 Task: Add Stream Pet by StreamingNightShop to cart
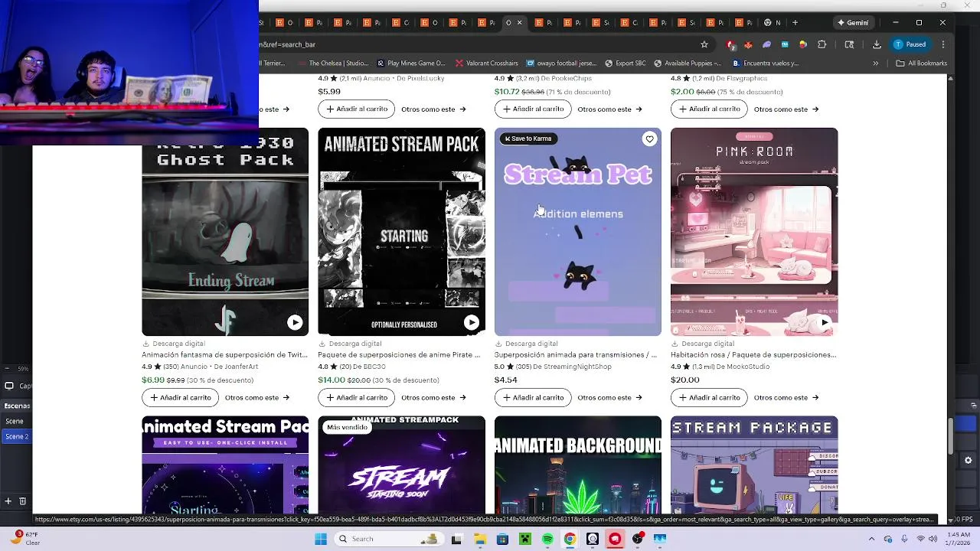tap(533, 397)
